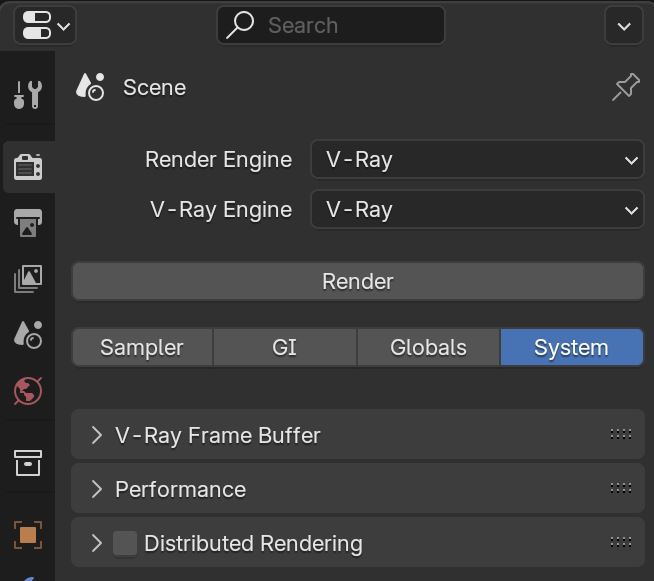The height and width of the screenshot is (581, 654).
Task: Enable the Distributed Rendering checkbox
Action: (125, 543)
